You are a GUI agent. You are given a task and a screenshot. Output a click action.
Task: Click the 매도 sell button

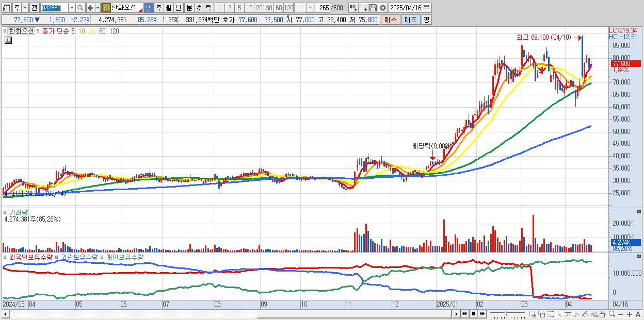point(410,20)
